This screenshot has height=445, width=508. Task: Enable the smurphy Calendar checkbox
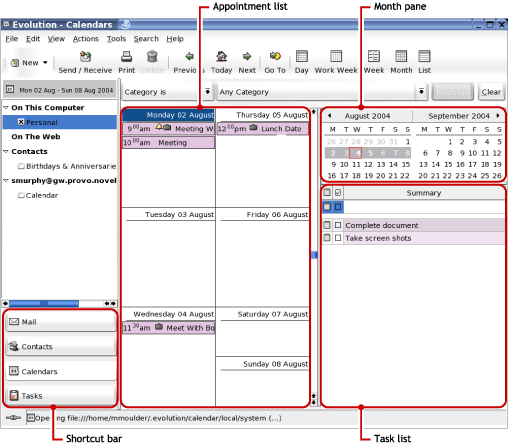[21, 195]
